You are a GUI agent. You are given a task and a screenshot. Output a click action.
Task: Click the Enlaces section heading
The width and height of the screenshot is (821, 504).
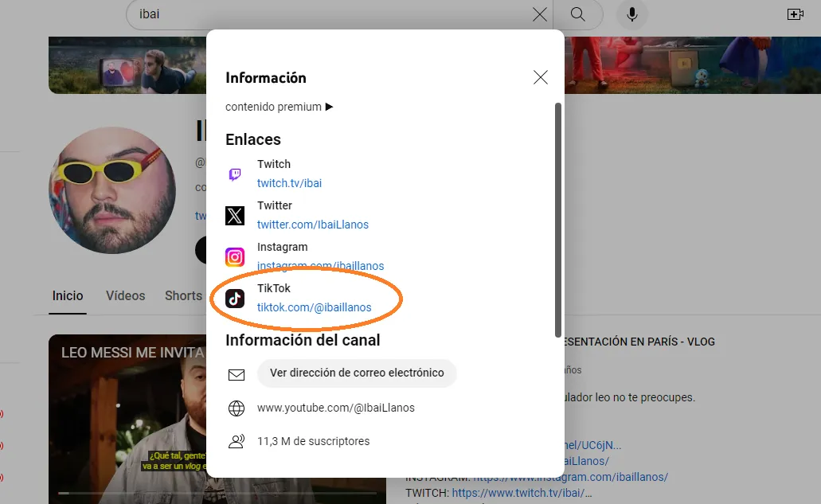click(x=253, y=140)
